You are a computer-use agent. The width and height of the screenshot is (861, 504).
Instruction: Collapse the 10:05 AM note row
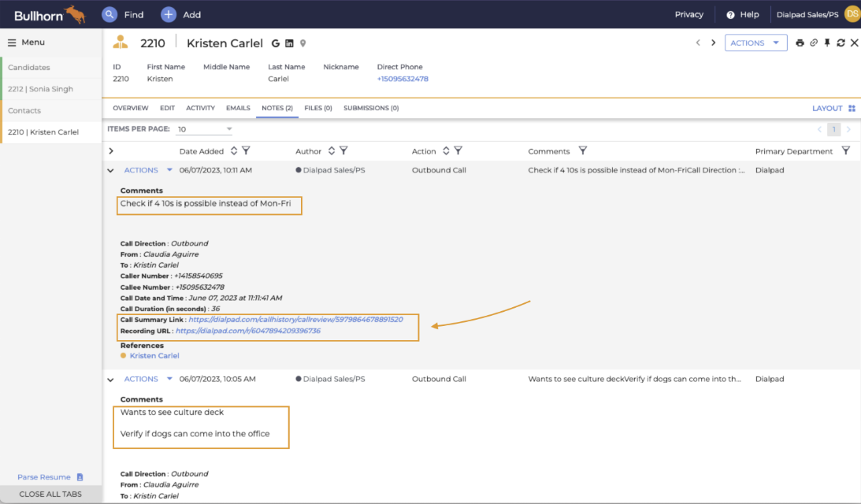point(110,380)
